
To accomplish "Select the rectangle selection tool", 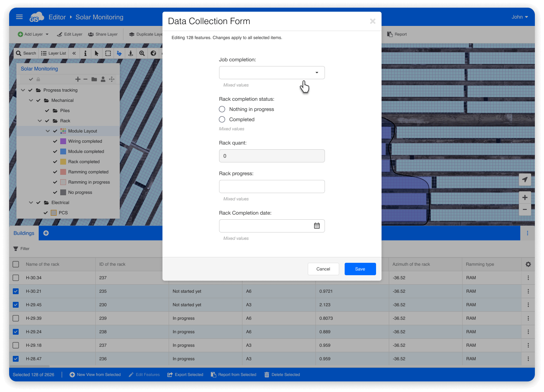I will [108, 53].
